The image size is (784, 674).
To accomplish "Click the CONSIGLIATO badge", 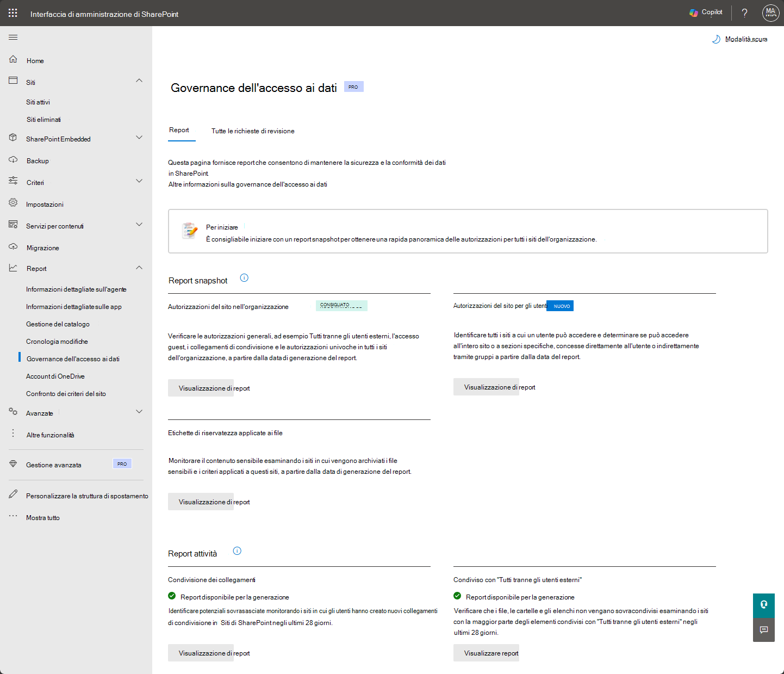I will point(341,306).
